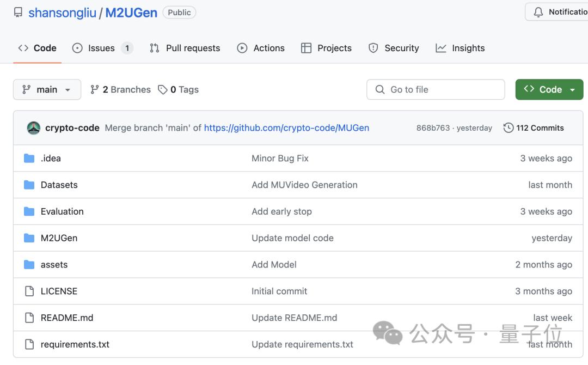Click the LICENSE file icon
Viewport: 588px width, 365px height.
click(29, 291)
